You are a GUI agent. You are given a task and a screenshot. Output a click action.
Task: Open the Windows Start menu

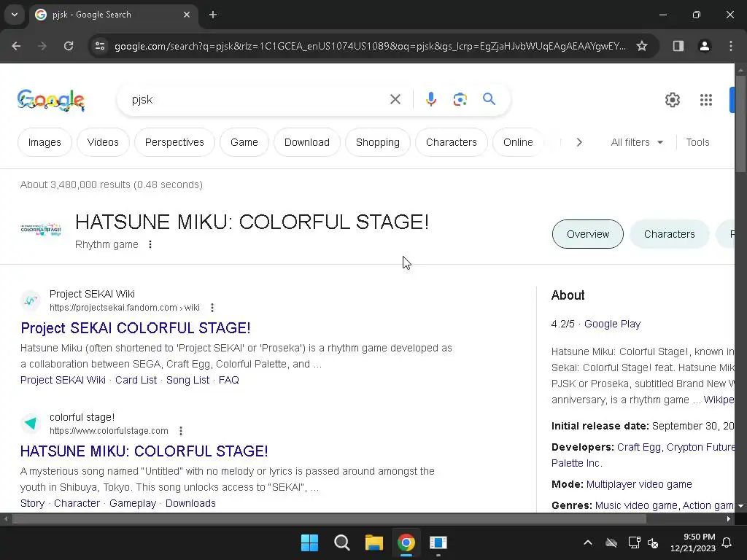309,542
